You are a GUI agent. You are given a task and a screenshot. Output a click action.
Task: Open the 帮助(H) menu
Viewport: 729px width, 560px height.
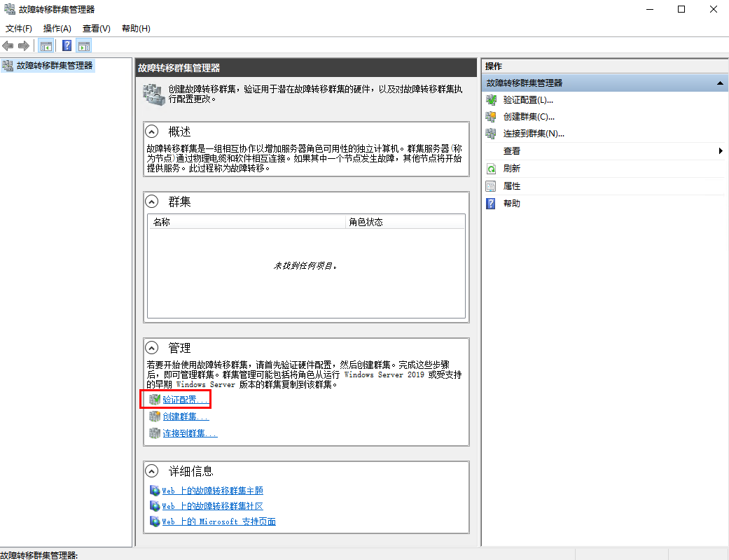click(x=136, y=28)
